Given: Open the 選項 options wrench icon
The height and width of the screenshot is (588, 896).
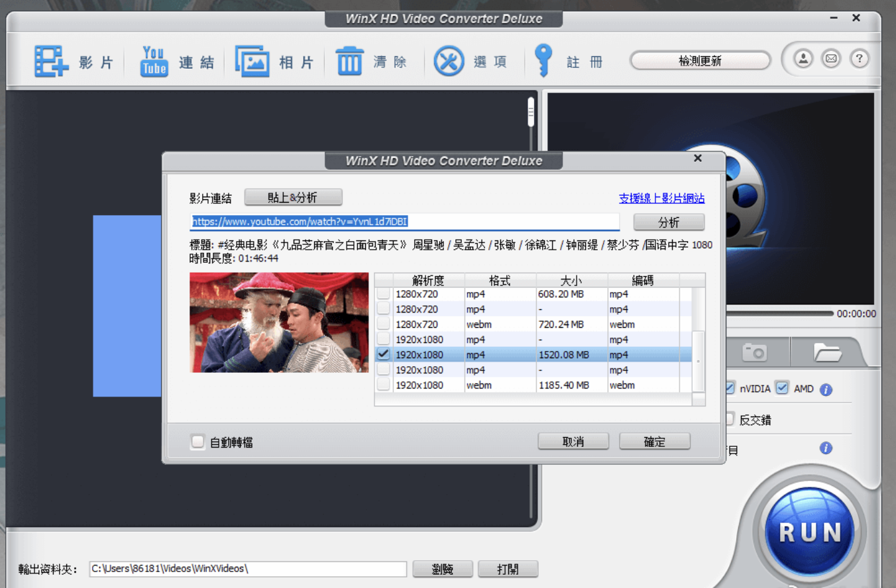Looking at the screenshot, I should [x=449, y=60].
